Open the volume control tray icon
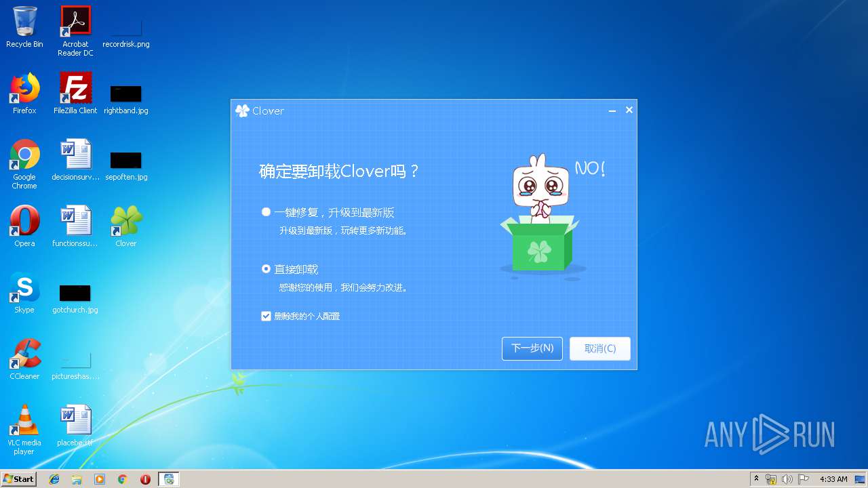 [787, 479]
